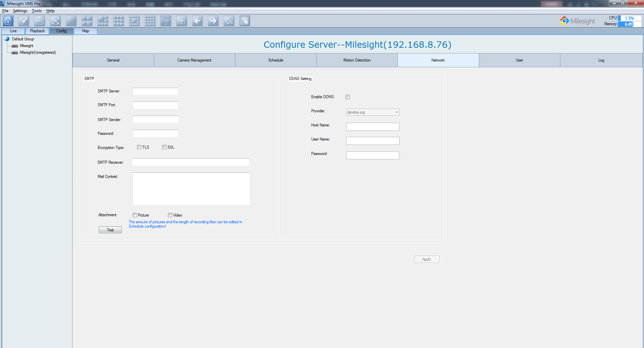Open the Schedule tab
Viewport: 644px width, 348px height.
276,60
